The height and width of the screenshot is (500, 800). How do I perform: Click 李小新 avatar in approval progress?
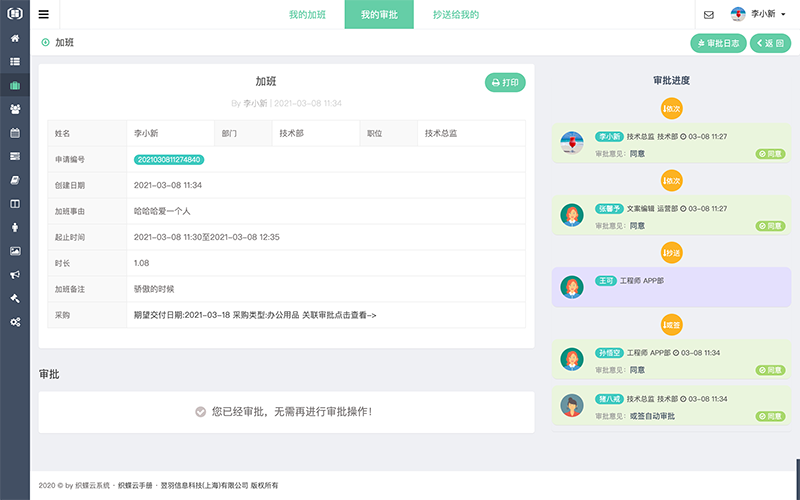[x=572, y=143]
